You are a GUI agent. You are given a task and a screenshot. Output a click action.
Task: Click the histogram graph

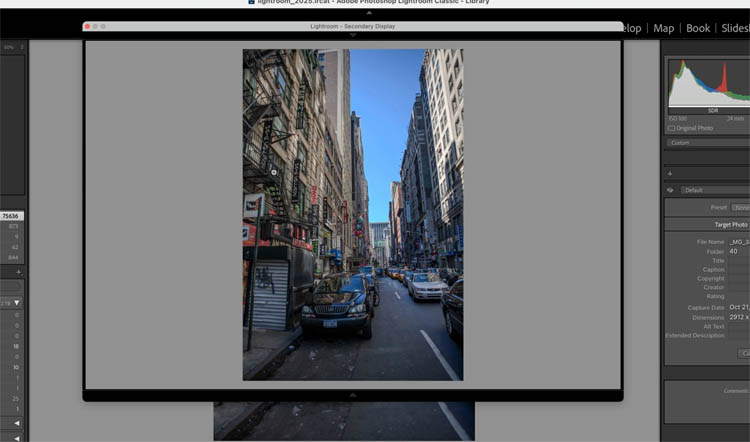[x=708, y=83]
